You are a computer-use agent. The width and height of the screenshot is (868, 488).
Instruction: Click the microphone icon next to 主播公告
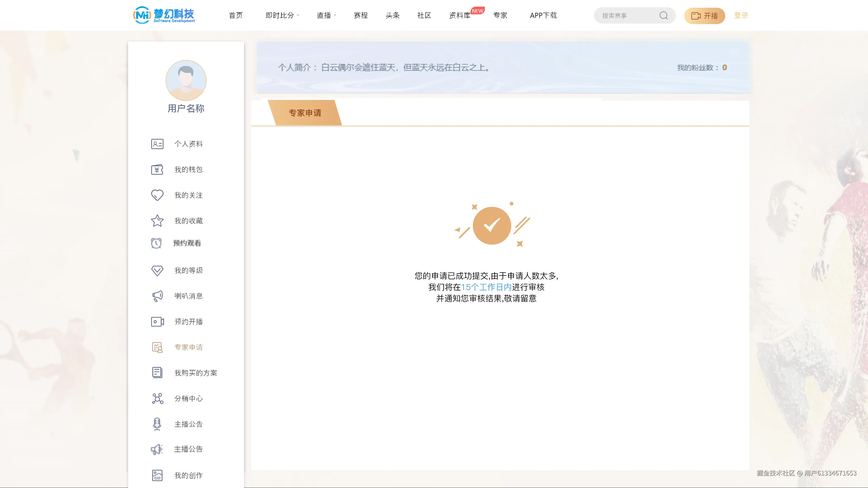tap(157, 424)
